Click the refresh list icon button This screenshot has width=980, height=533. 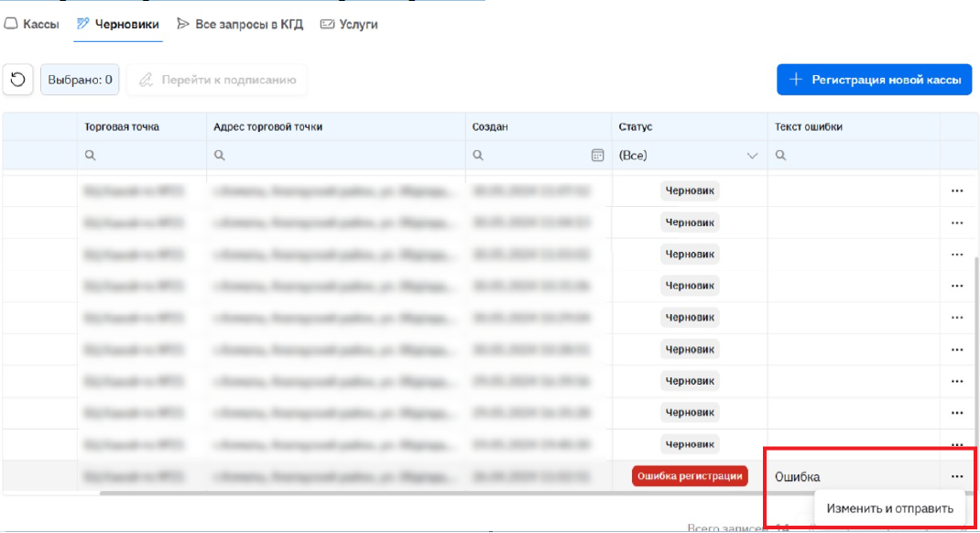tap(17, 80)
